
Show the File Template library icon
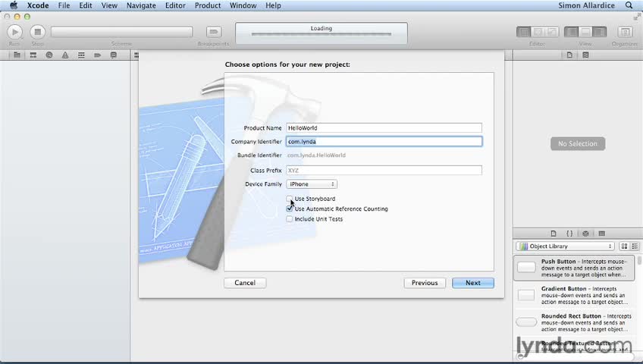554,234
